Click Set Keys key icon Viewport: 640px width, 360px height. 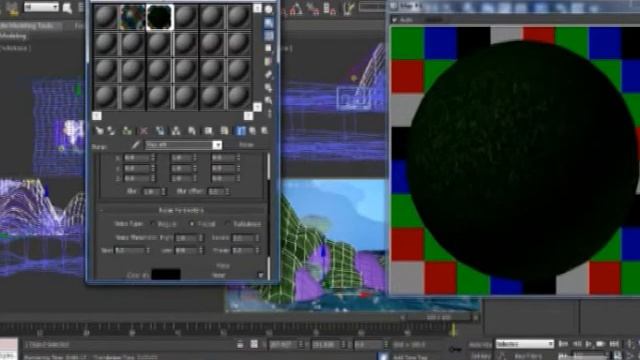click(455, 349)
